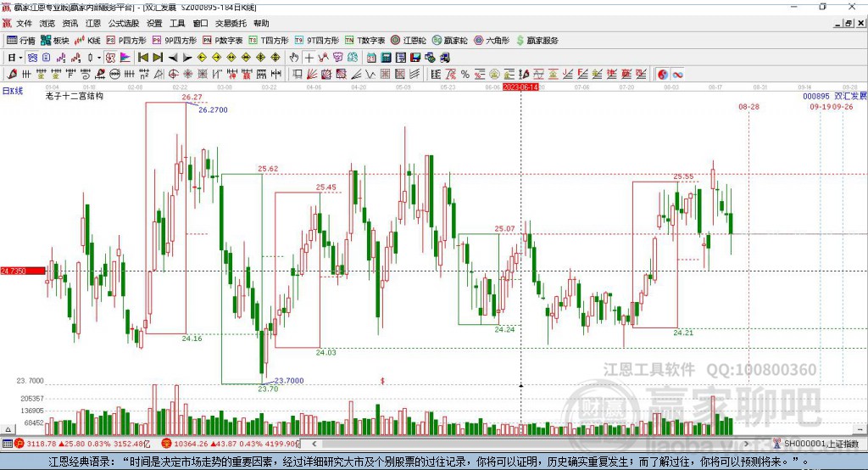Step chart left with black arrow

coord(173,58)
